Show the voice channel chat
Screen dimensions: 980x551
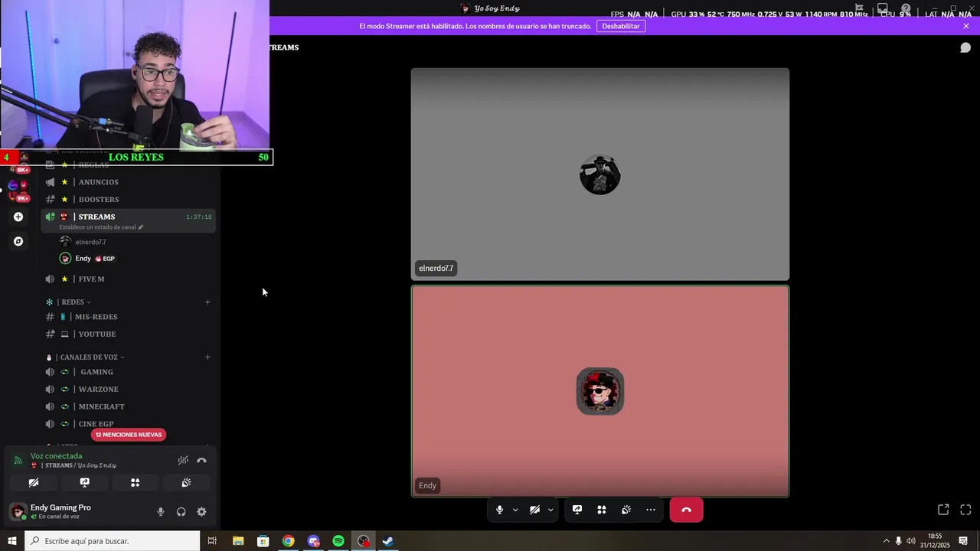point(965,47)
